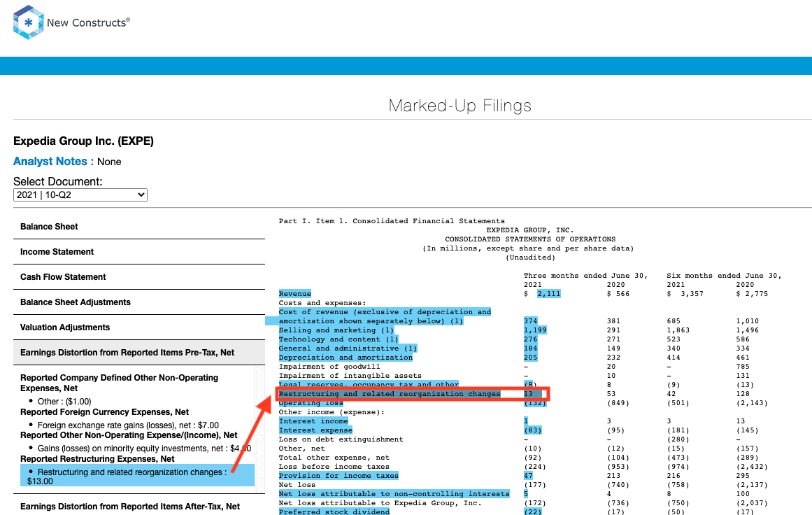Image resolution: width=812 pixels, height=515 pixels.
Task: Click the General and administrative (1) label
Action: click(348, 348)
